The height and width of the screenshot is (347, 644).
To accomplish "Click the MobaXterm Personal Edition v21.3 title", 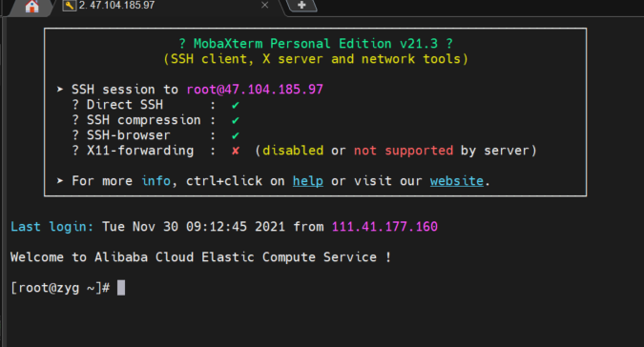I will (316, 44).
